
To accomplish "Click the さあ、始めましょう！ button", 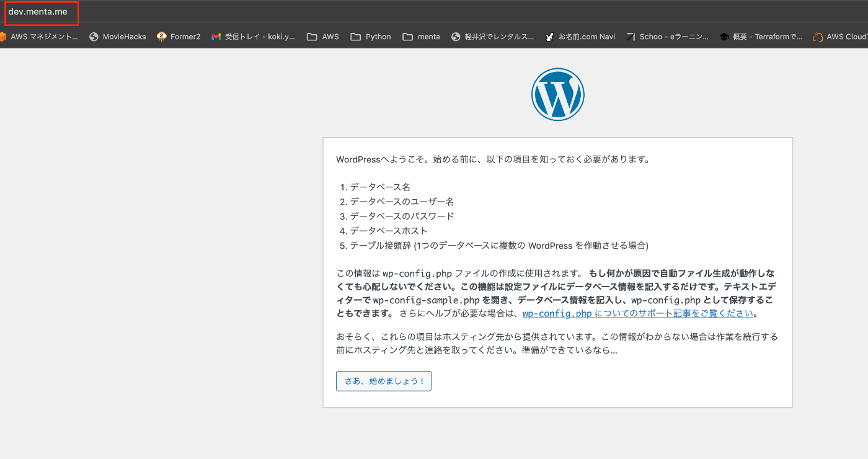I will pyautogui.click(x=384, y=381).
